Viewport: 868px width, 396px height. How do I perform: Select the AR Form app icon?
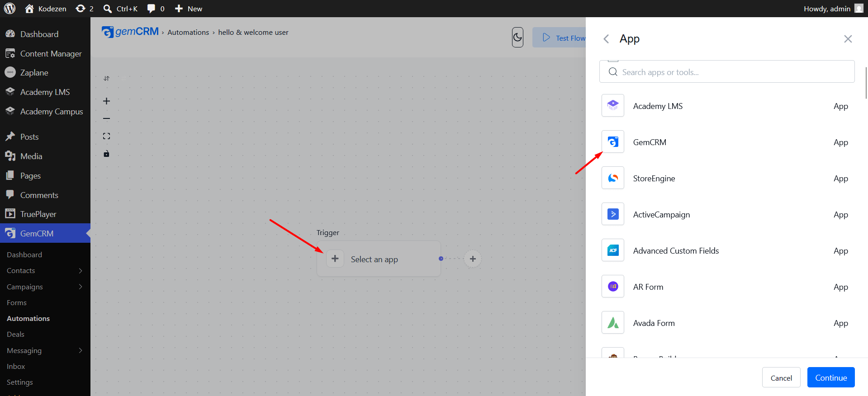(613, 286)
